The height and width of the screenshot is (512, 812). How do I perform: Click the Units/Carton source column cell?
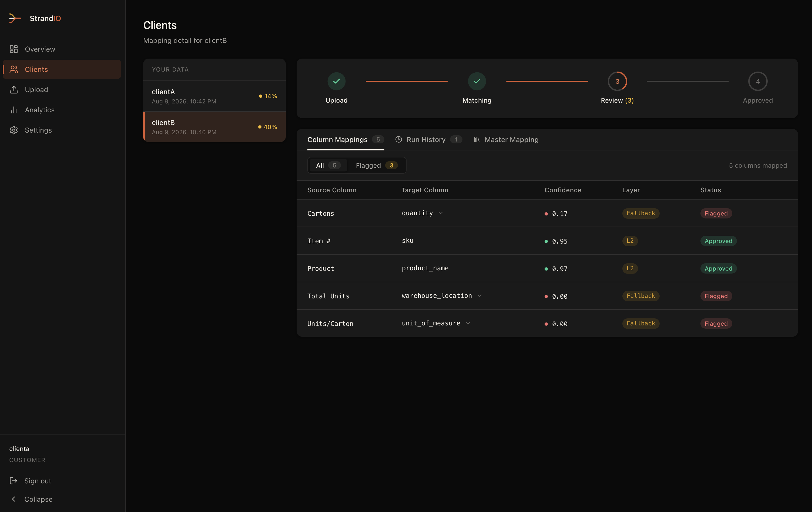pos(330,324)
